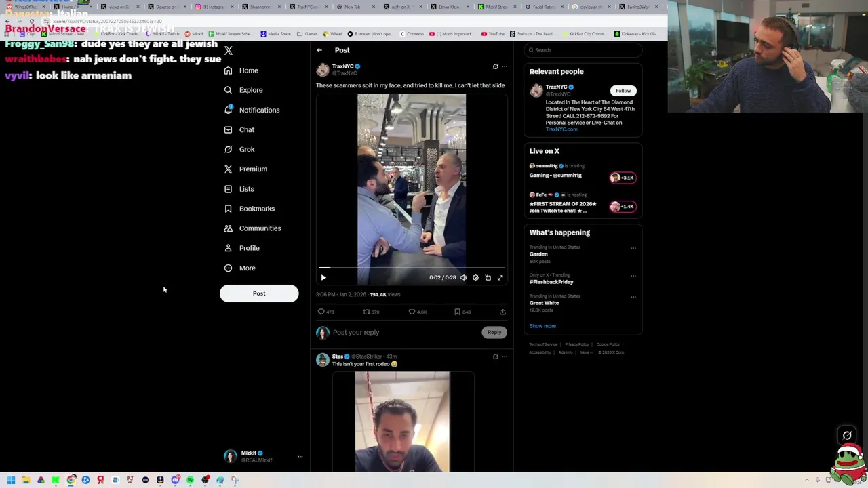Click the reply count icon on post
868x488 pixels.
(x=321, y=312)
